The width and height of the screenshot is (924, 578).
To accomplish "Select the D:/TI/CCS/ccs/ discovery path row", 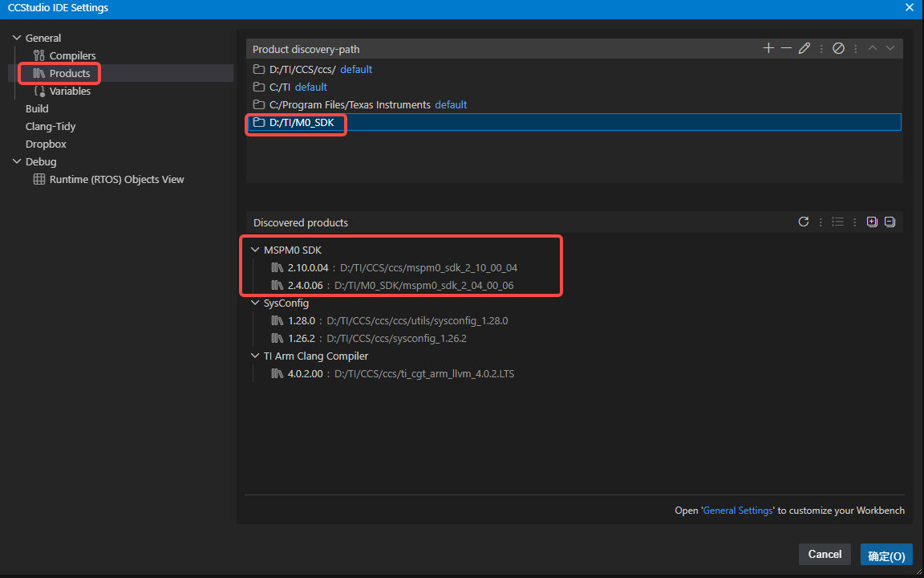I will (x=574, y=70).
